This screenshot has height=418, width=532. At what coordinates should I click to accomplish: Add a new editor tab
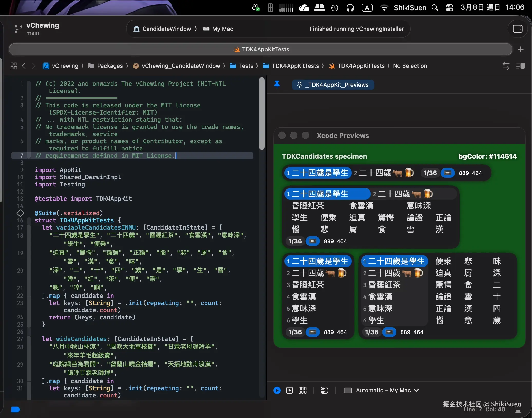pyautogui.click(x=520, y=49)
